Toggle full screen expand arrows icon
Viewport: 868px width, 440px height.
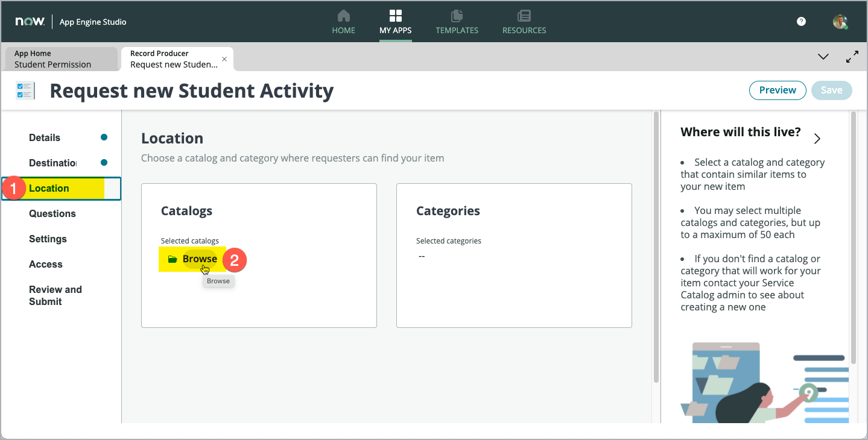pos(852,57)
